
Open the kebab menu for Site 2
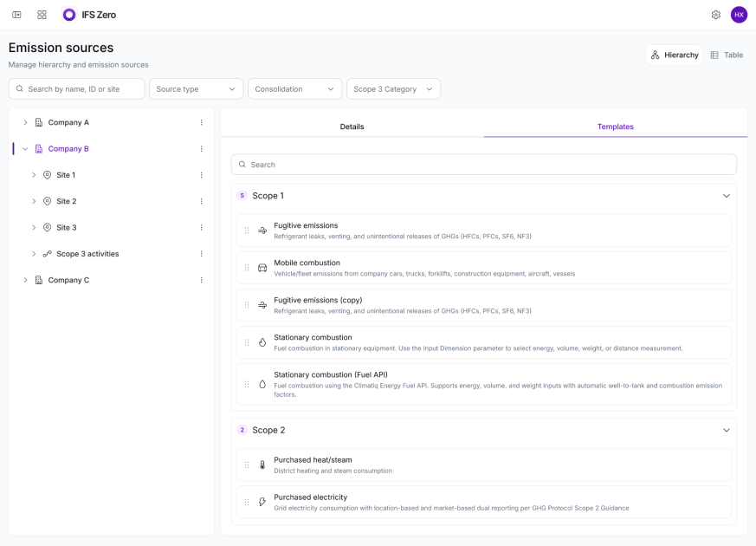pos(202,201)
